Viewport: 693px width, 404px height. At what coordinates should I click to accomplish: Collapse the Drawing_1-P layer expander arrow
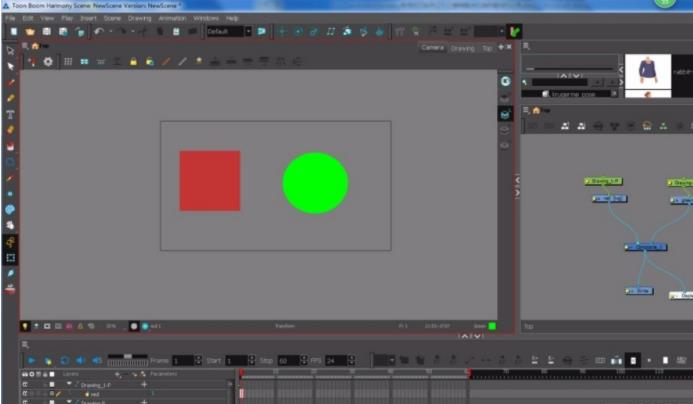click(x=69, y=384)
